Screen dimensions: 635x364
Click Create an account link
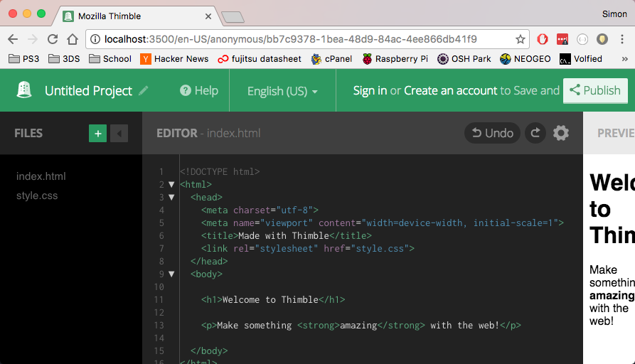450,91
